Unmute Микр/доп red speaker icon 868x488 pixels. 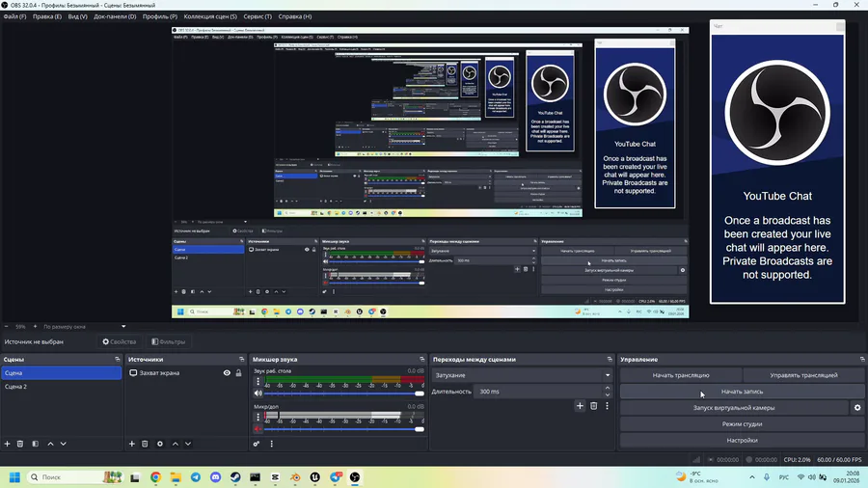tap(258, 429)
